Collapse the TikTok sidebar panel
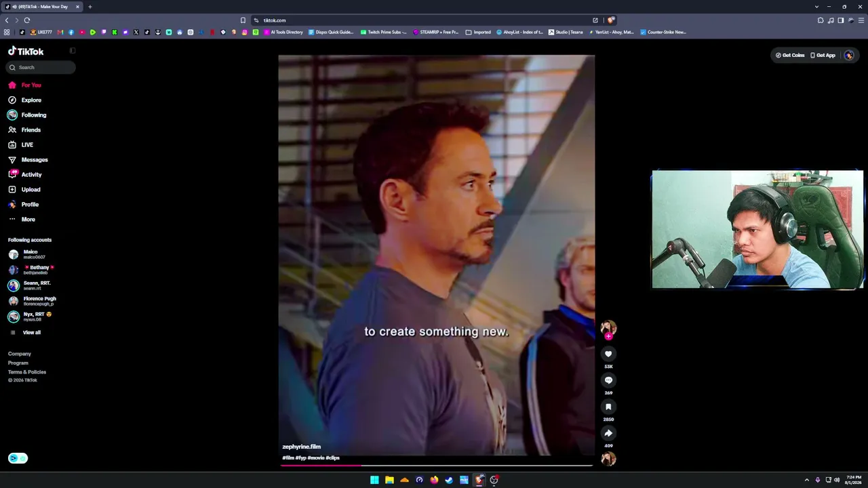This screenshot has height=488, width=868. click(73, 51)
